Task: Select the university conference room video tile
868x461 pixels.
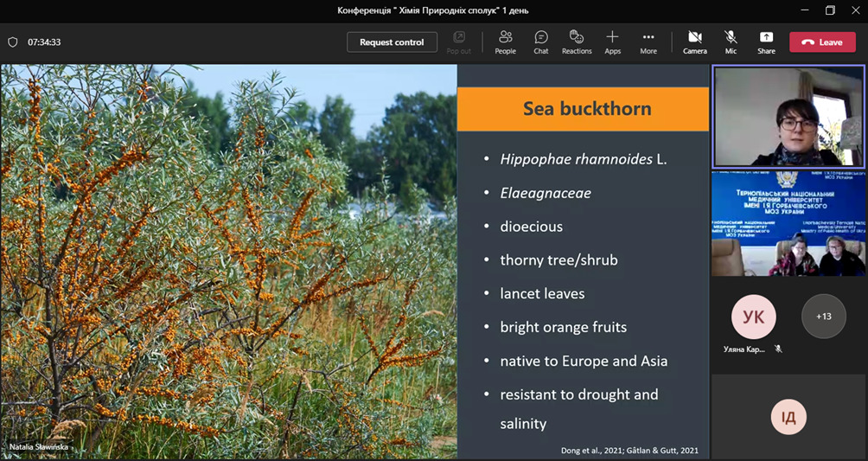Action: (788, 223)
